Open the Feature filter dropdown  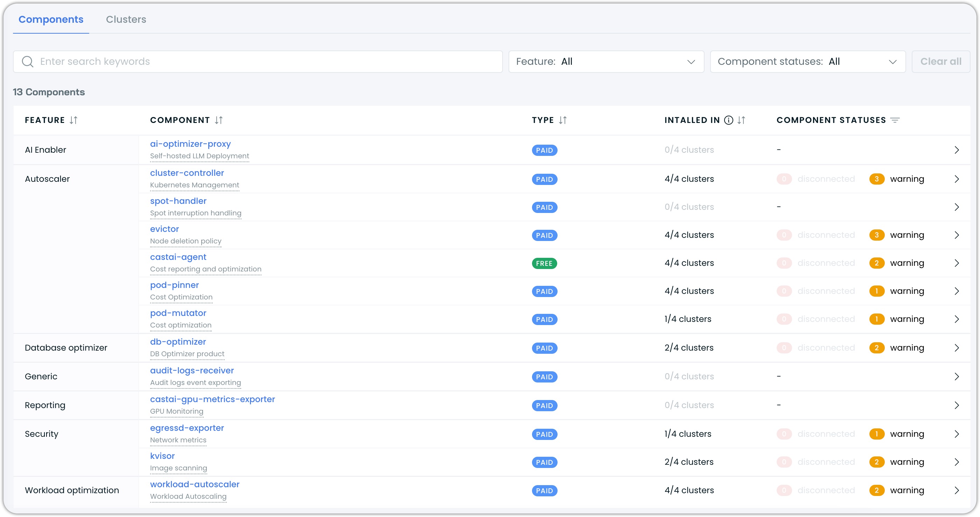click(x=606, y=62)
